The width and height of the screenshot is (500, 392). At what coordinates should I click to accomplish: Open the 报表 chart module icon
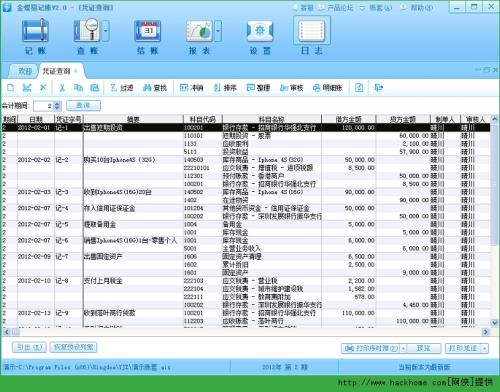tap(199, 31)
